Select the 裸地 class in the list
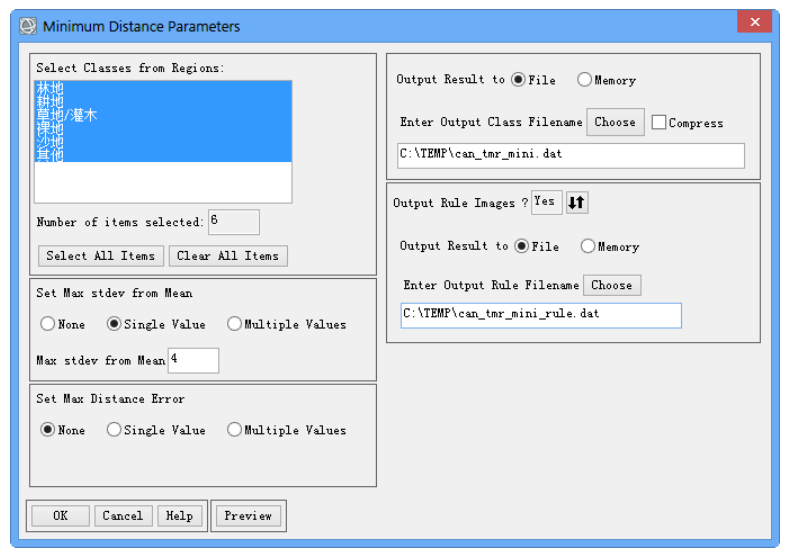 point(163,128)
